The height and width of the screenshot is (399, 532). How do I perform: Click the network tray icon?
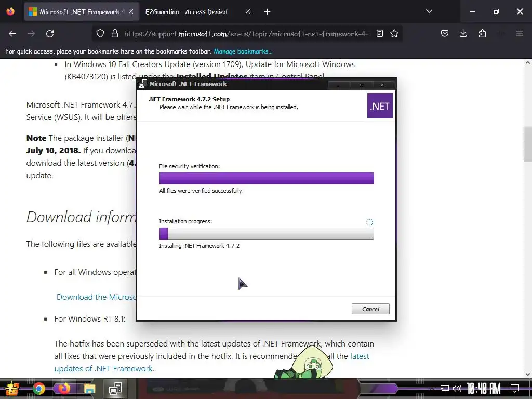tap(444, 389)
